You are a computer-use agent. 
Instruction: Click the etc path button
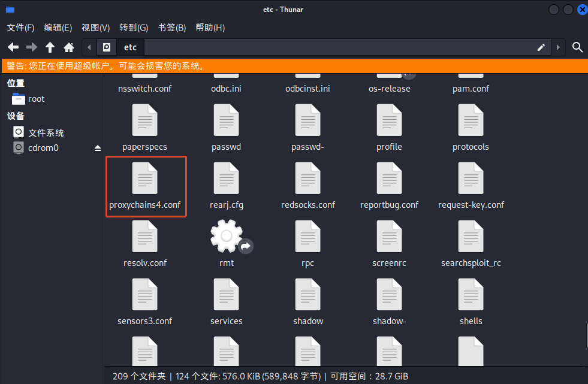[x=130, y=47]
